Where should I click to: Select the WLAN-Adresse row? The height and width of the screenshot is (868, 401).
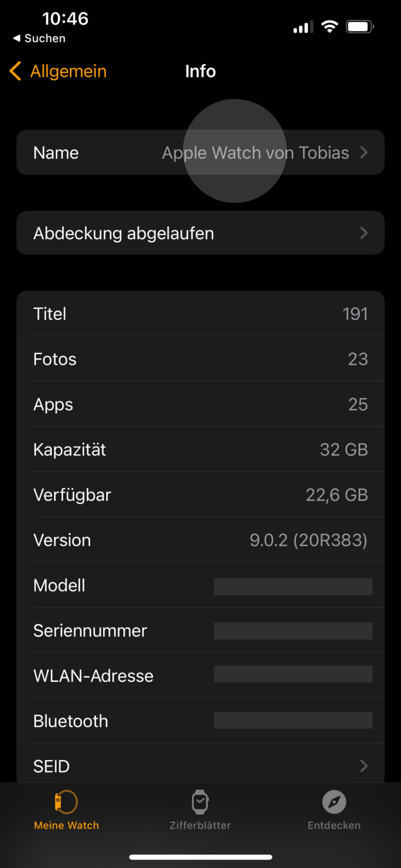(x=200, y=676)
